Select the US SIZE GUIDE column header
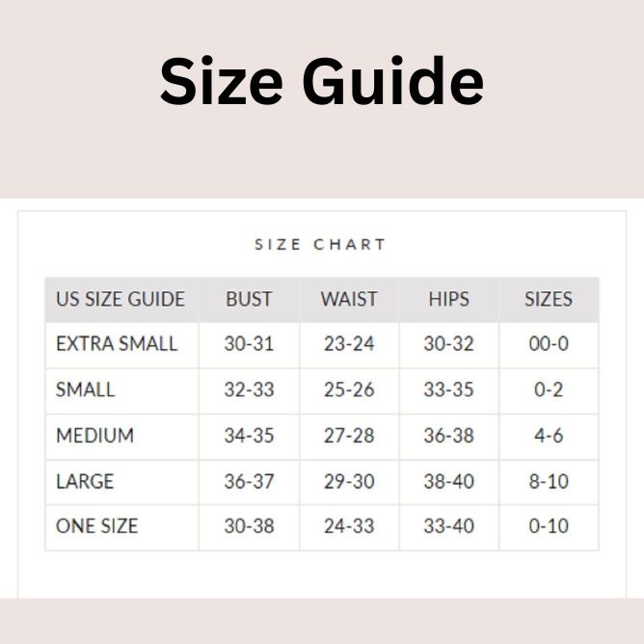Image resolution: width=644 pixels, height=644 pixels. point(121,299)
